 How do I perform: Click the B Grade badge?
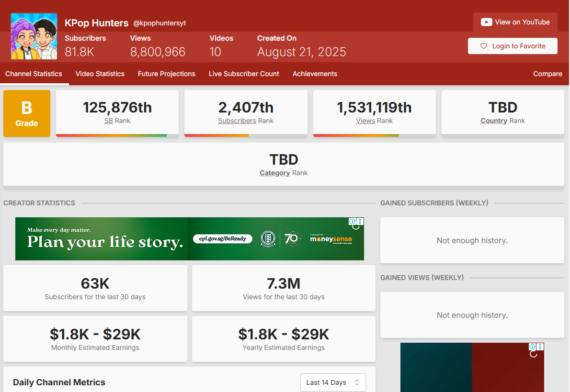click(x=27, y=113)
